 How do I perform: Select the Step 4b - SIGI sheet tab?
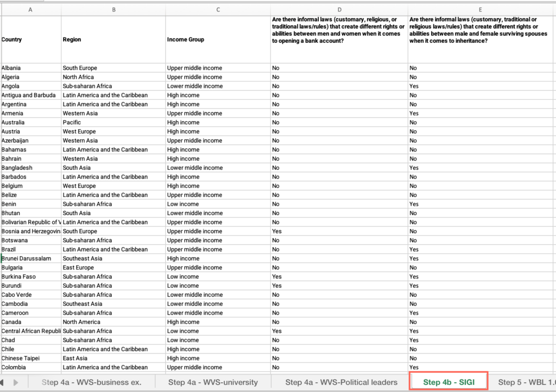tap(448, 381)
